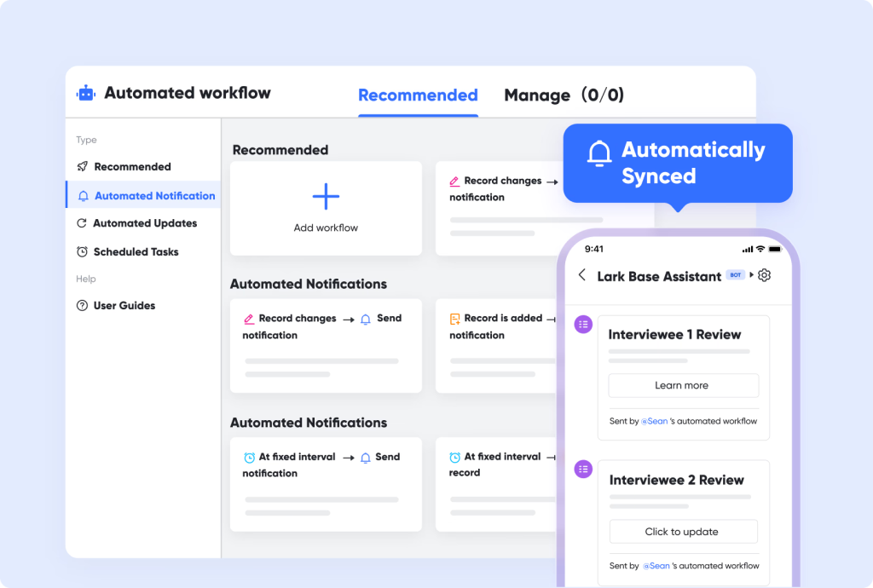This screenshot has width=873, height=588.
Task: Tap the battery icon in phone status bar
Action: coord(776,249)
